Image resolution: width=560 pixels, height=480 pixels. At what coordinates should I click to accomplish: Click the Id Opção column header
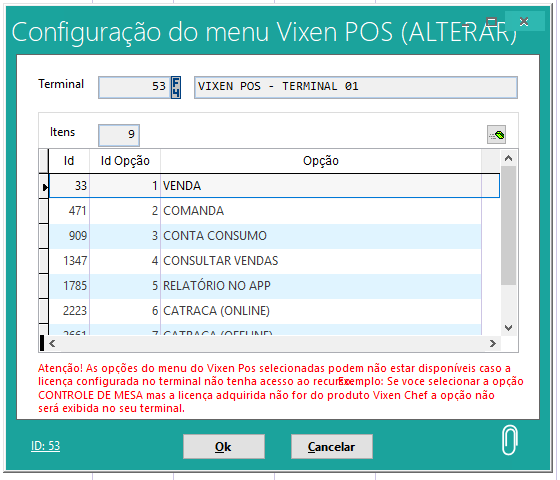tap(125, 161)
